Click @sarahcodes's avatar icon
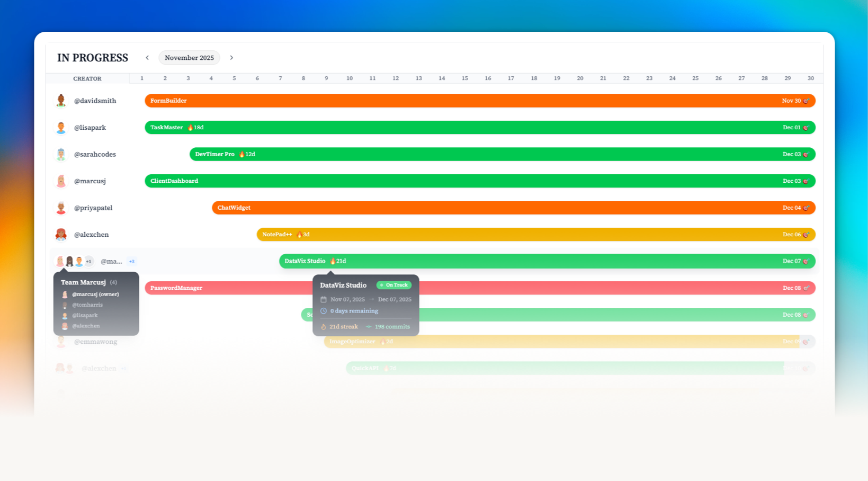 [61, 154]
